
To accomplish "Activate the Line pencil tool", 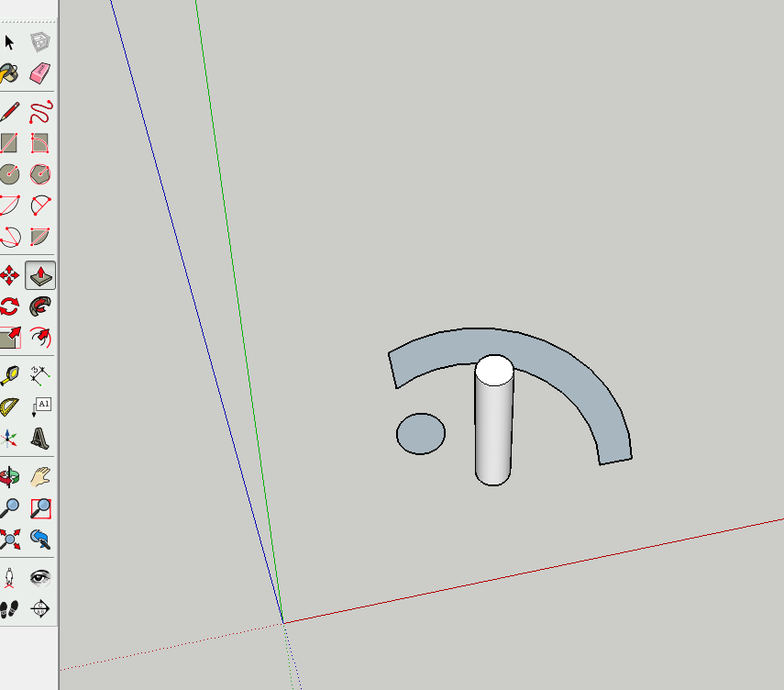I will [x=9, y=112].
